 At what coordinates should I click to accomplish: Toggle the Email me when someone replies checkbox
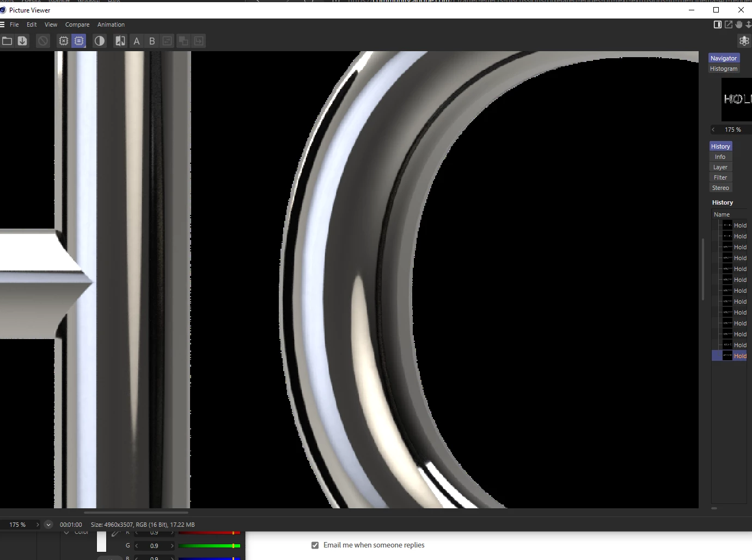[x=315, y=545]
